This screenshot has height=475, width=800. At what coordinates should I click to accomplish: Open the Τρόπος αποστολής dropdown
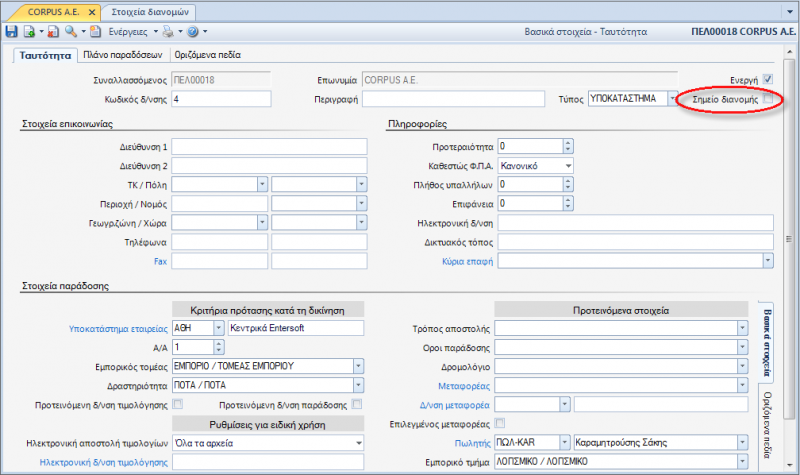point(743,328)
